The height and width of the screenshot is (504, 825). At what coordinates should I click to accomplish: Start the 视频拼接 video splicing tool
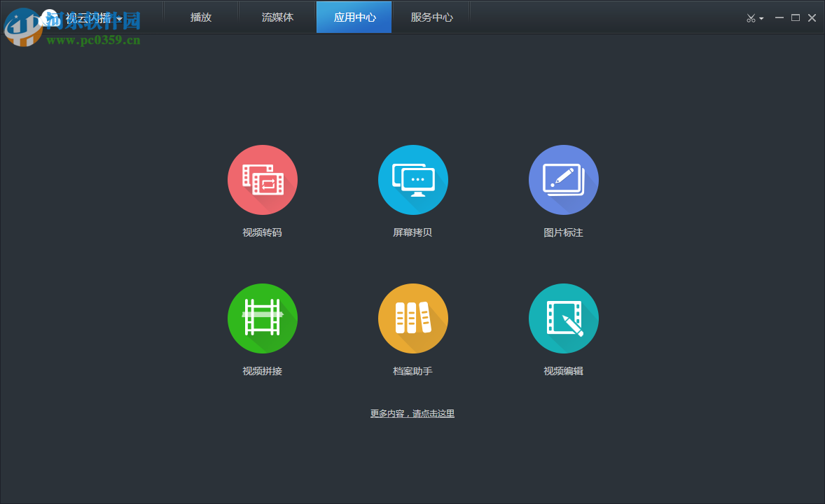tap(263, 318)
